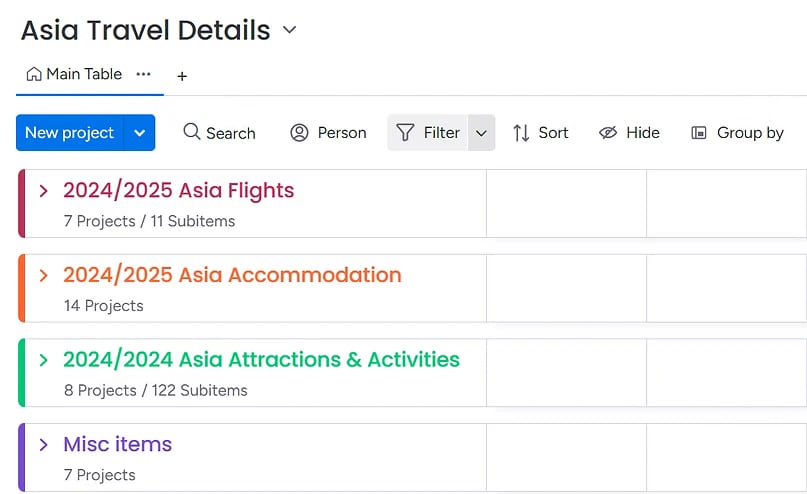Image resolution: width=807 pixels, height=494 pixels.
Task: Click the Main Table home icon
Action: (x=34, y=74)
